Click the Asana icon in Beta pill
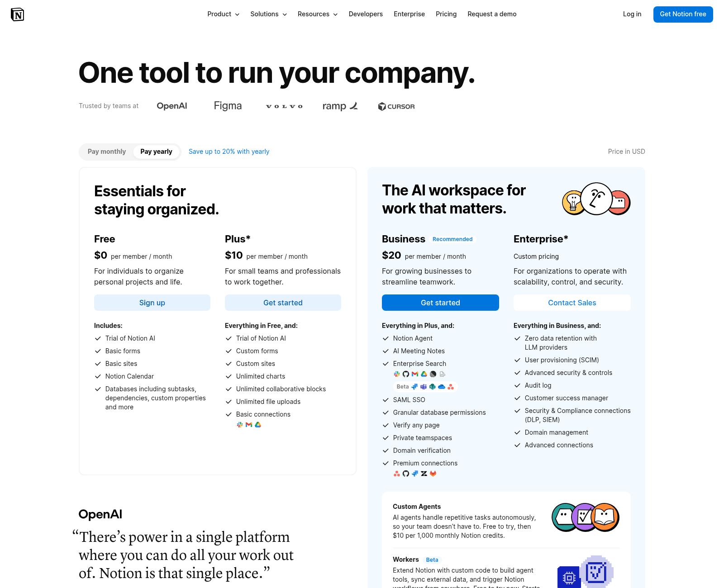 [451, 387]
